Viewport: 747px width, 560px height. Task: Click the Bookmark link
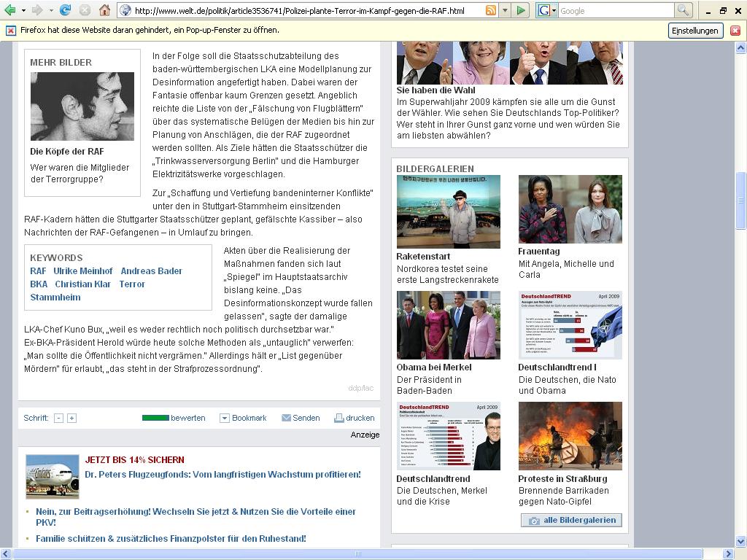point(249,418)
